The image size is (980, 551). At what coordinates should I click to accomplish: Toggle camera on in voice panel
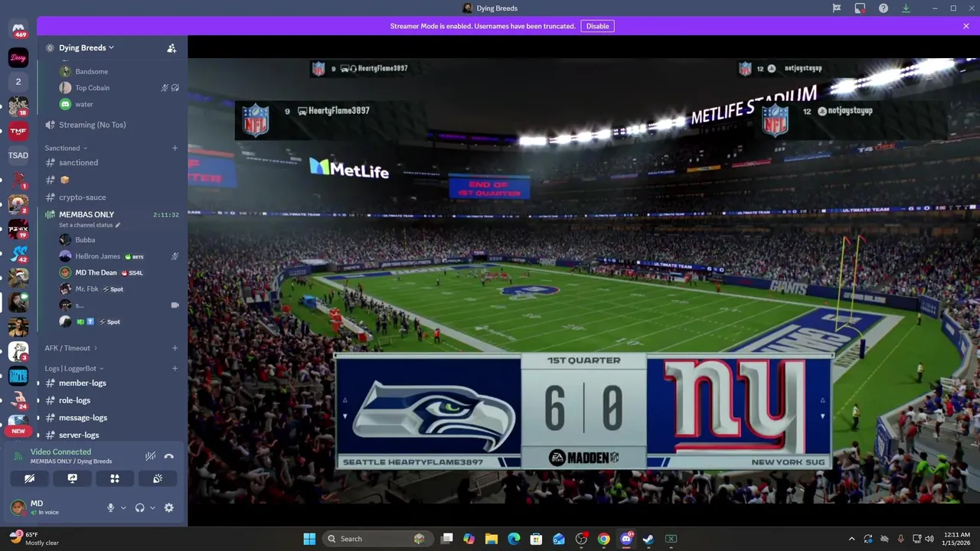point(29,478)
